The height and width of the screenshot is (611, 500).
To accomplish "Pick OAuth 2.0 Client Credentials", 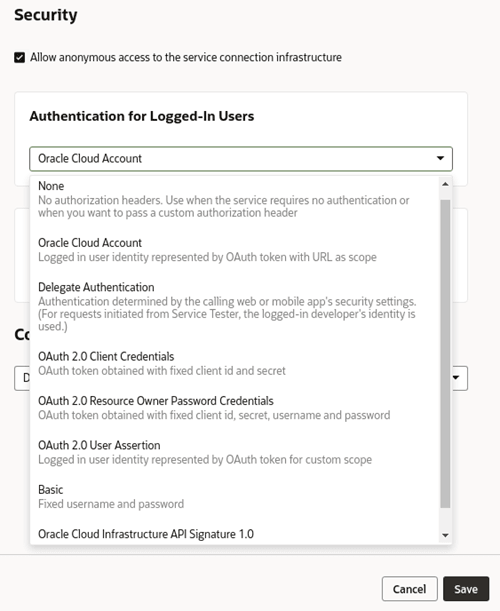I will [234, 363].
